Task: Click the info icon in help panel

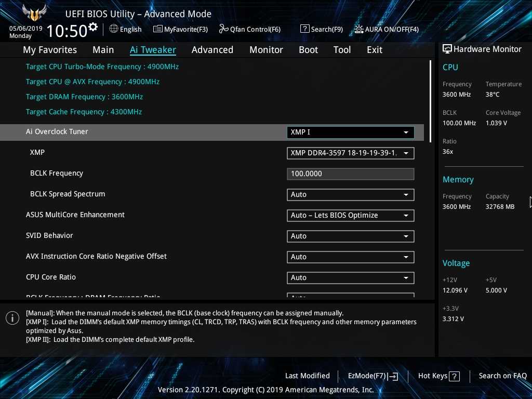Action: pos(12,318)
